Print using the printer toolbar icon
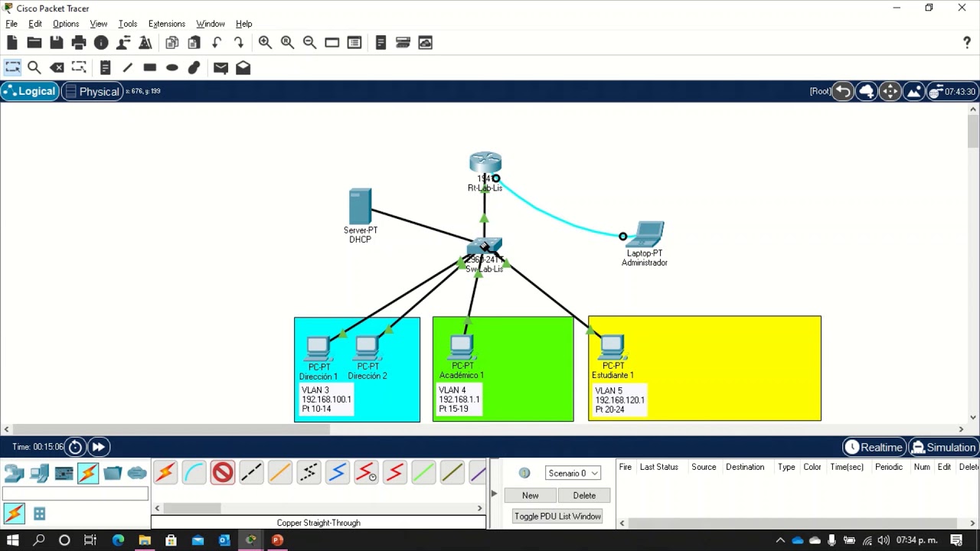This screenshot has width=980, height=551. point(79,43)
